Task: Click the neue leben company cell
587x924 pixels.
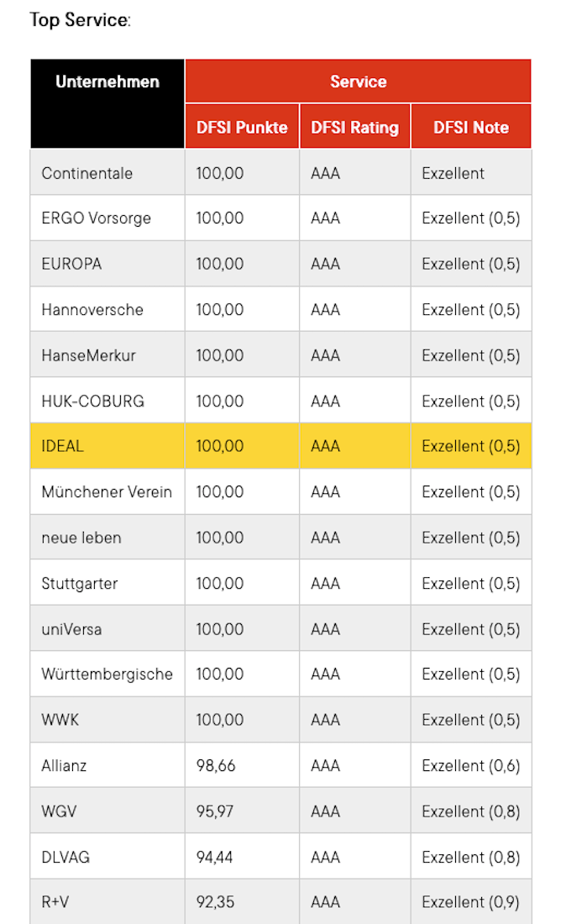Action: point(81,538)
